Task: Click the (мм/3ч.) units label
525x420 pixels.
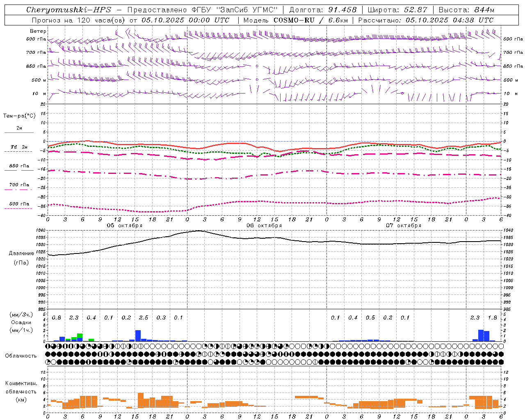Action: (x=21, y=315)
